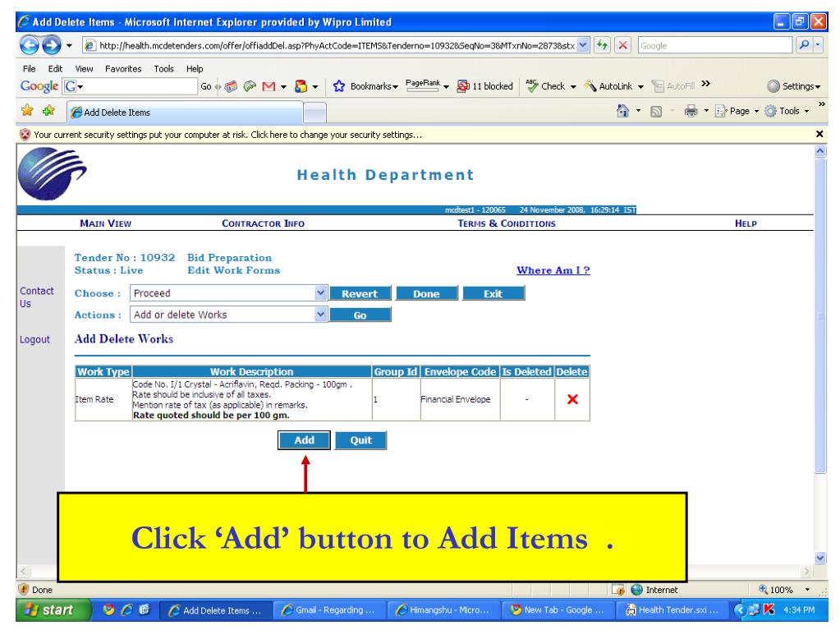Open the Help page navigation link

click(x=746, y=223)
